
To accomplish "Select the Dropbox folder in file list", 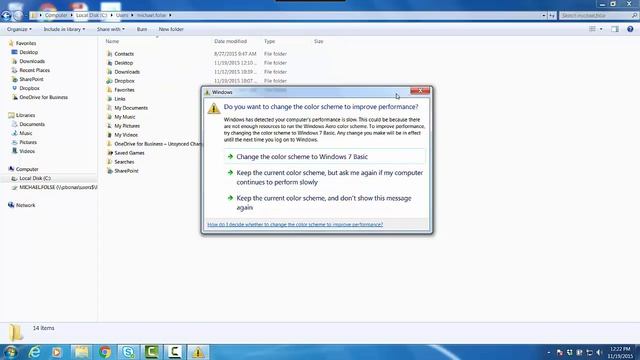I will pos(124,81).
